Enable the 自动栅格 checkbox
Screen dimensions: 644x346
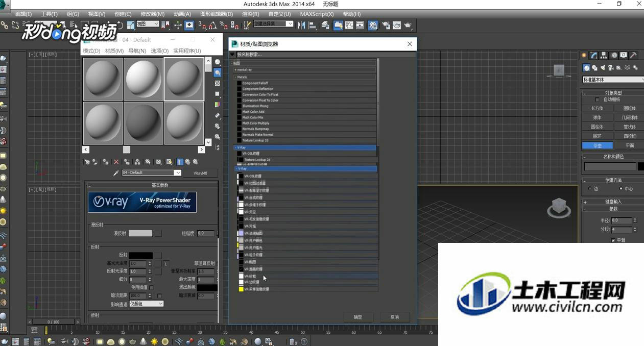point(598,100)
